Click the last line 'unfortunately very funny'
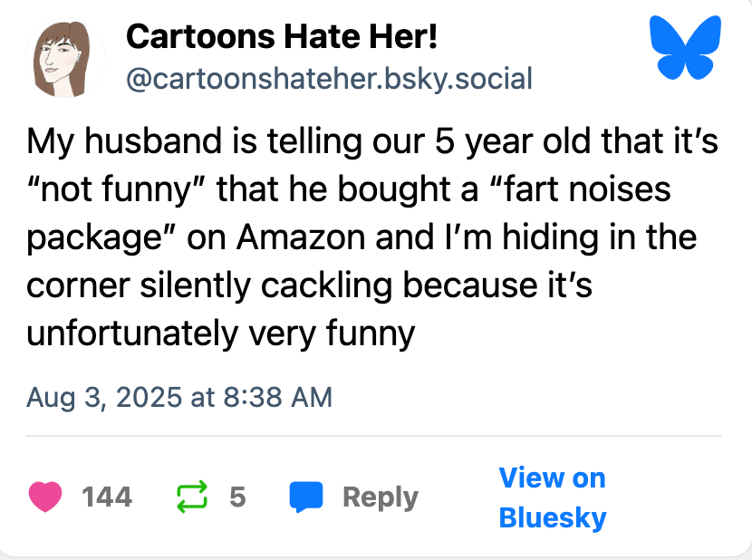Viewport: 752px width, 560px height. (220, 333)
